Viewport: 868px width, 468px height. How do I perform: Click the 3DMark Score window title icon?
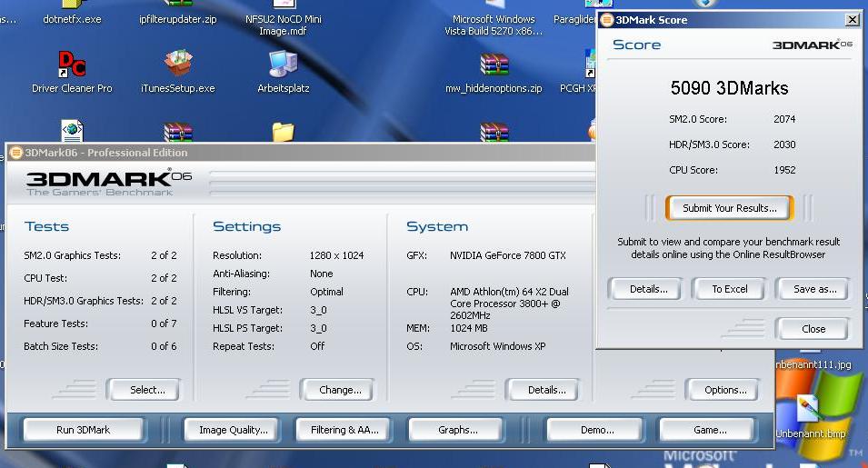[x=607, y=20]
